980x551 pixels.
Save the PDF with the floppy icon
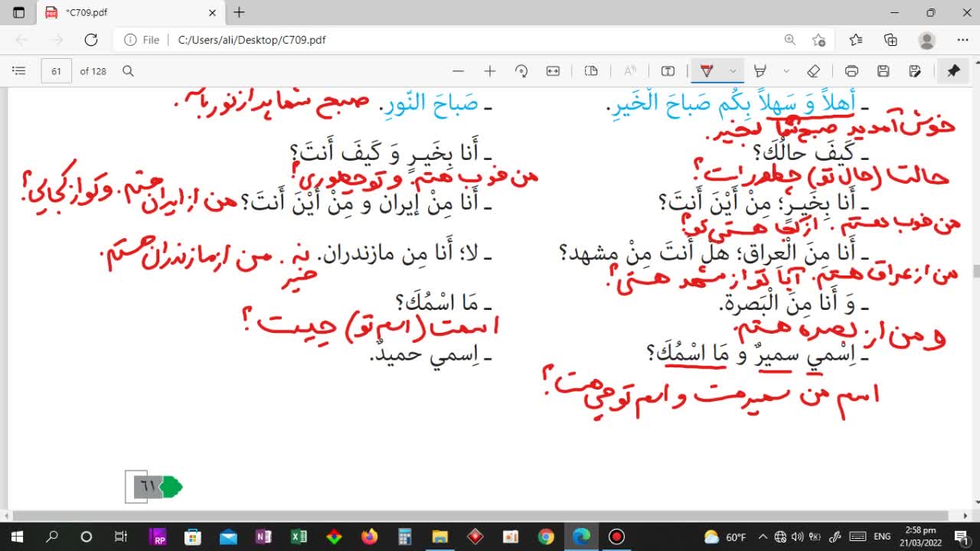(x=883, y=71)
